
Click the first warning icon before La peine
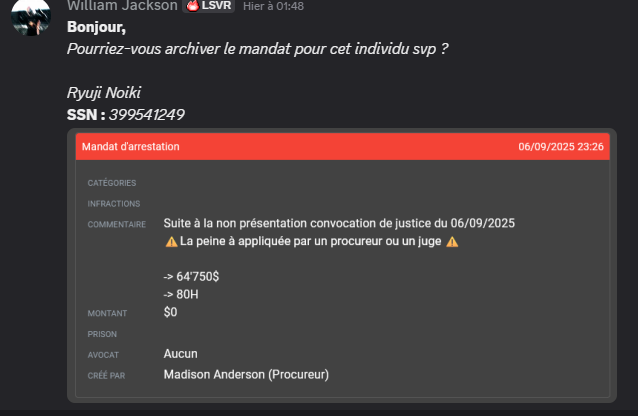(171, 242)
